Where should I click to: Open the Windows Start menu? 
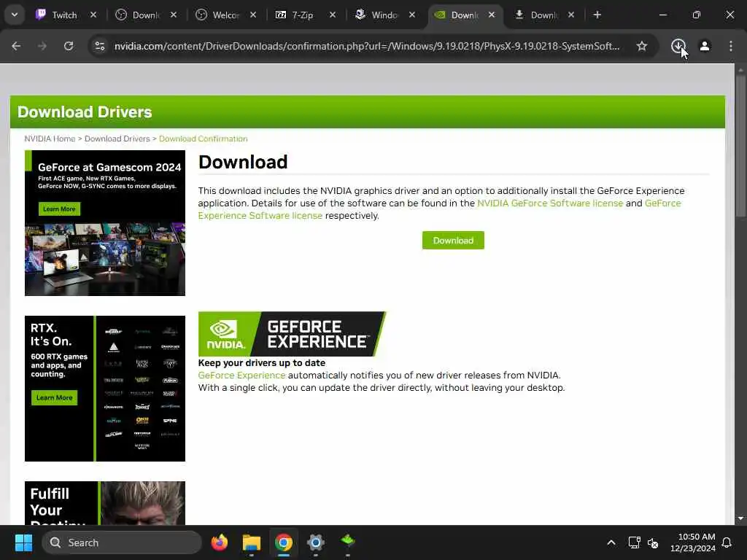coord(23,542)
